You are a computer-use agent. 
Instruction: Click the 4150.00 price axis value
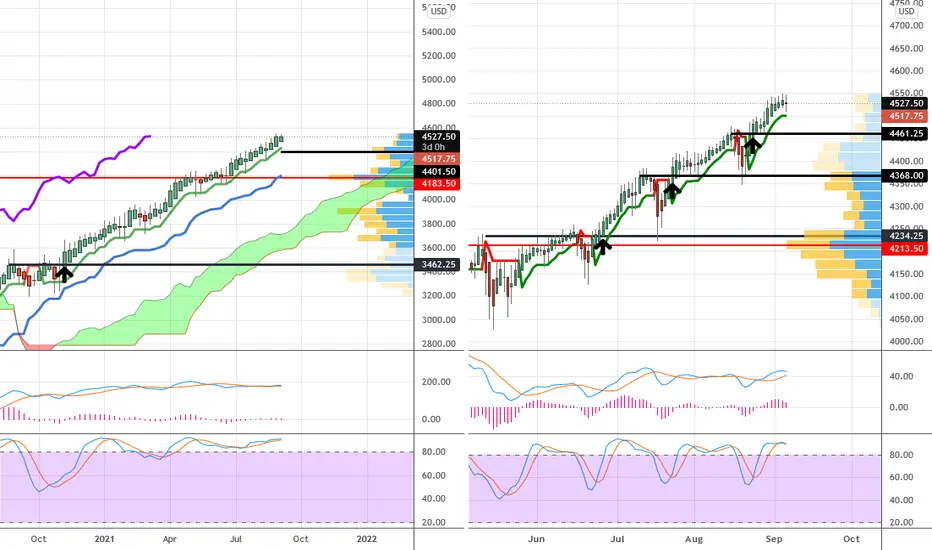tap(906, 274)
